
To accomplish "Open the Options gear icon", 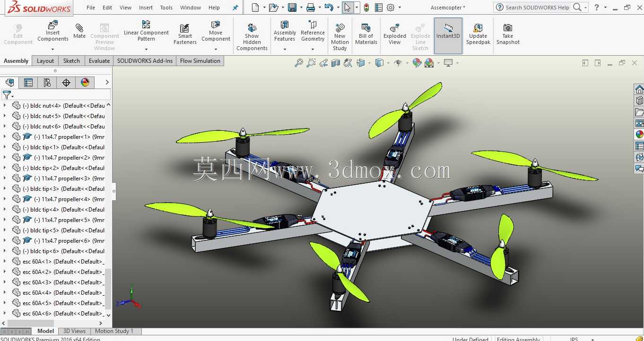I will point(391,8).
